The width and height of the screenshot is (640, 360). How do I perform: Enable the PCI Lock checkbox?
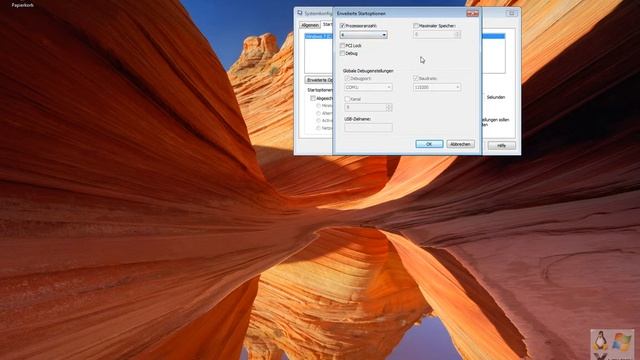(342, 46)
